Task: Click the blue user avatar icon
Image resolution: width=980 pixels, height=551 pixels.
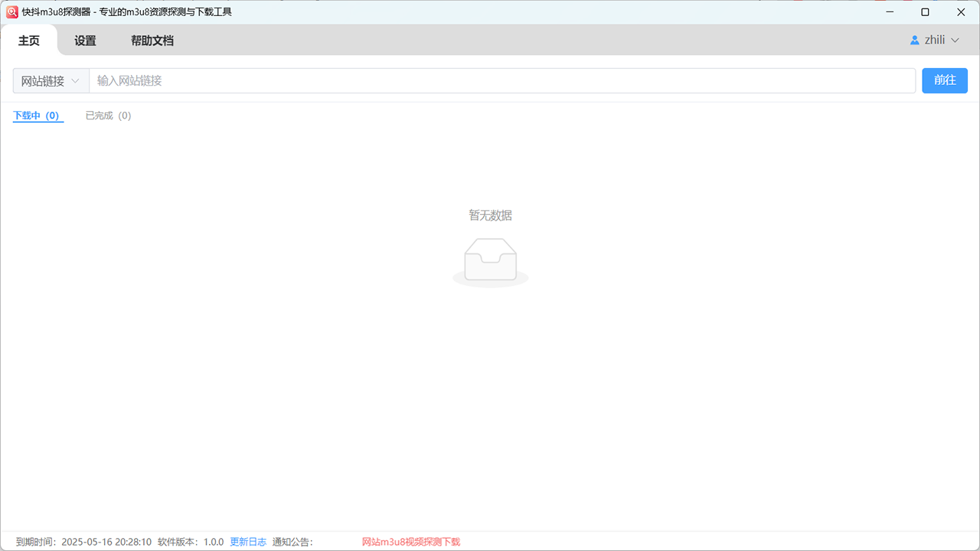Action: [914, 41]
